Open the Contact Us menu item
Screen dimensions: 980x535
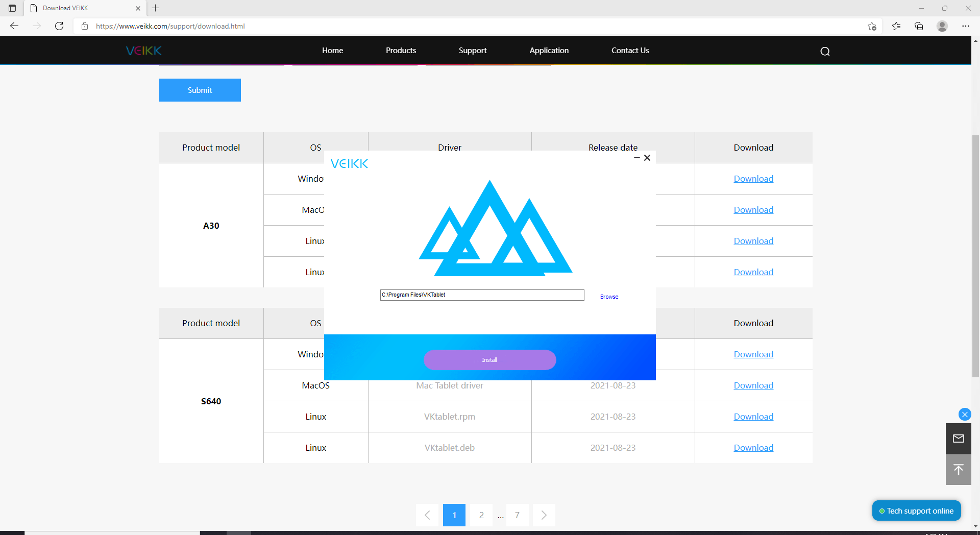(630, 51)
